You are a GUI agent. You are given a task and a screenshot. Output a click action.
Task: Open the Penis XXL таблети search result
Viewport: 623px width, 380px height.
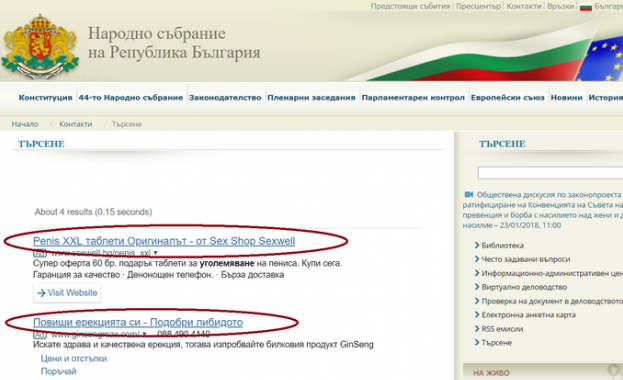coord(164,241)
